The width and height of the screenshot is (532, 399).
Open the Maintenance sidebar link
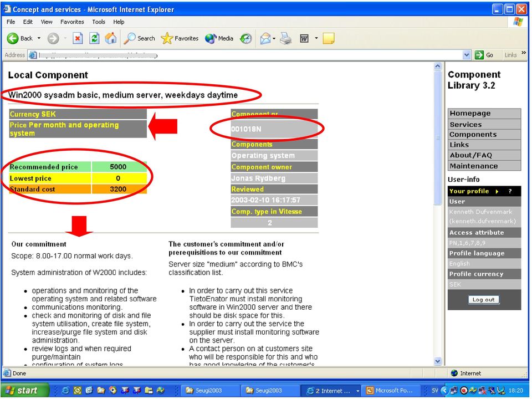(x=484, y=166)
